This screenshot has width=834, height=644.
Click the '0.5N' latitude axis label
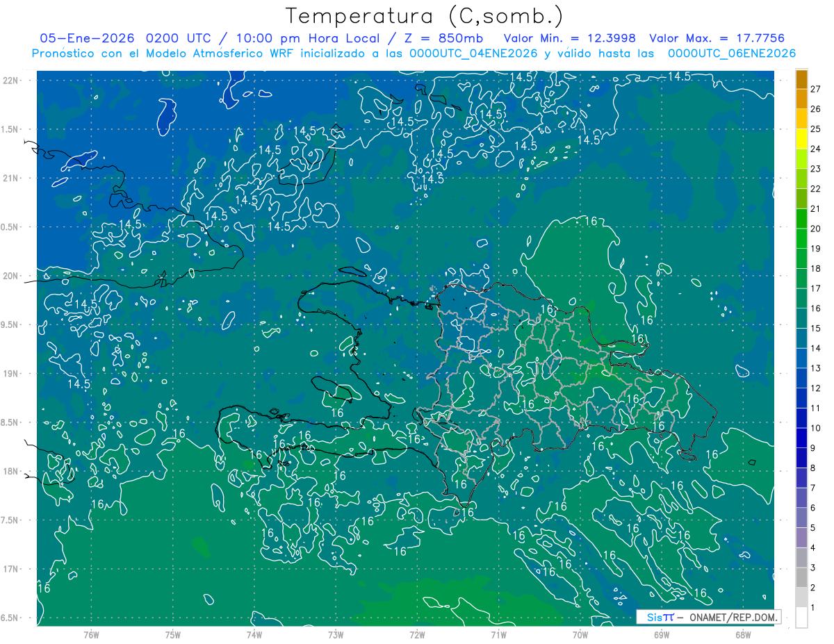10,227
